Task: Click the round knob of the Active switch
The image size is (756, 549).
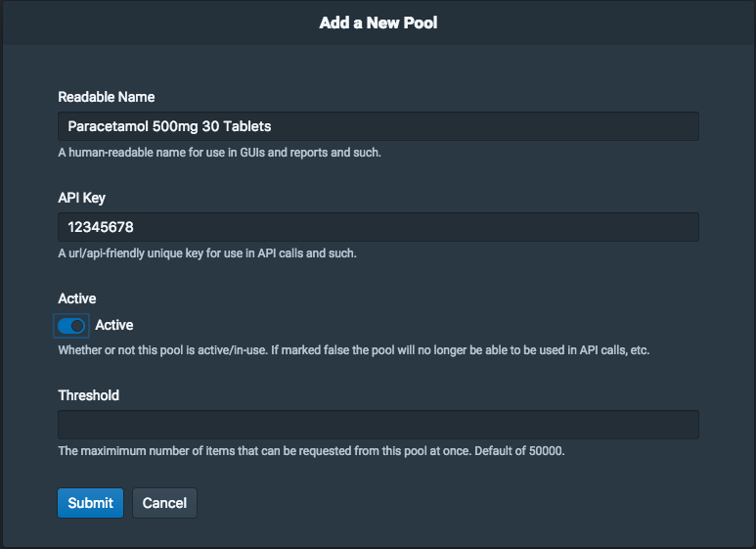Action: (77, 326)
